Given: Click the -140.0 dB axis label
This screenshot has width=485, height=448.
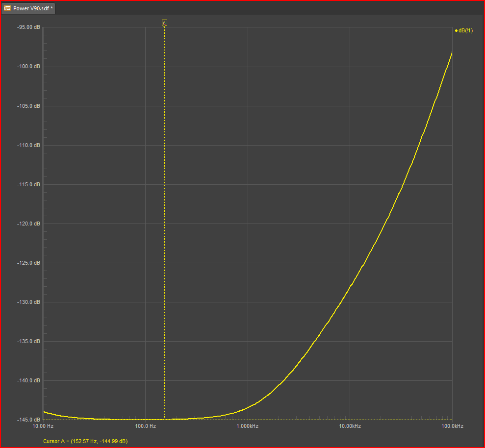Looking at the screenshot, I should 28,380.
